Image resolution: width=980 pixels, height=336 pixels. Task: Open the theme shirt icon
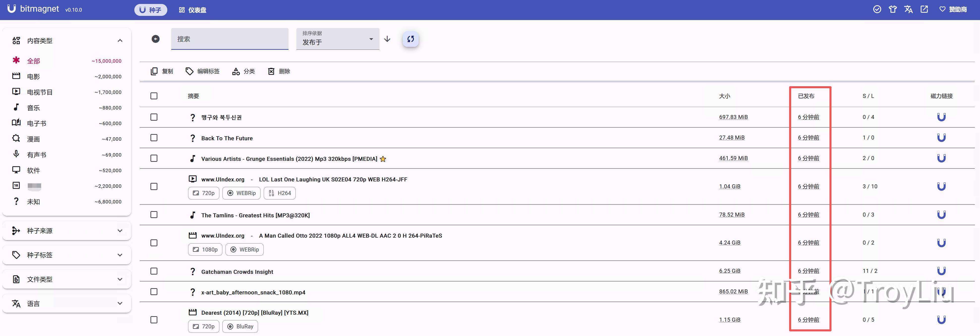pyautogui.click(x=893, y=9)
